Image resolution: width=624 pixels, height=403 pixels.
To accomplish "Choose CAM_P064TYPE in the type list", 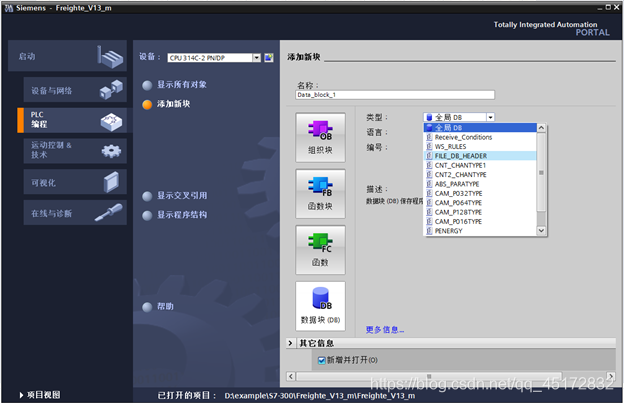I will [480, 203].
